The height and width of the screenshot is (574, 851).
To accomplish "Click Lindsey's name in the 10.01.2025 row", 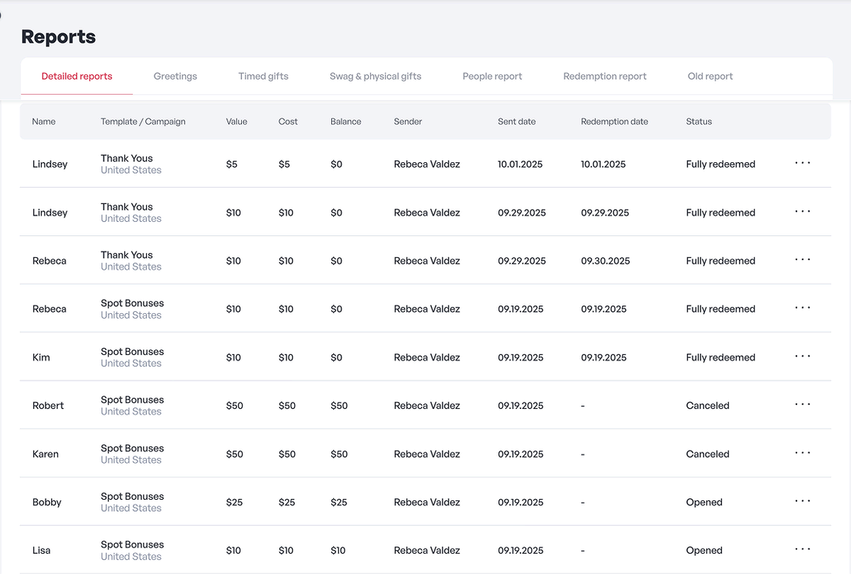I will coord(50,164).
